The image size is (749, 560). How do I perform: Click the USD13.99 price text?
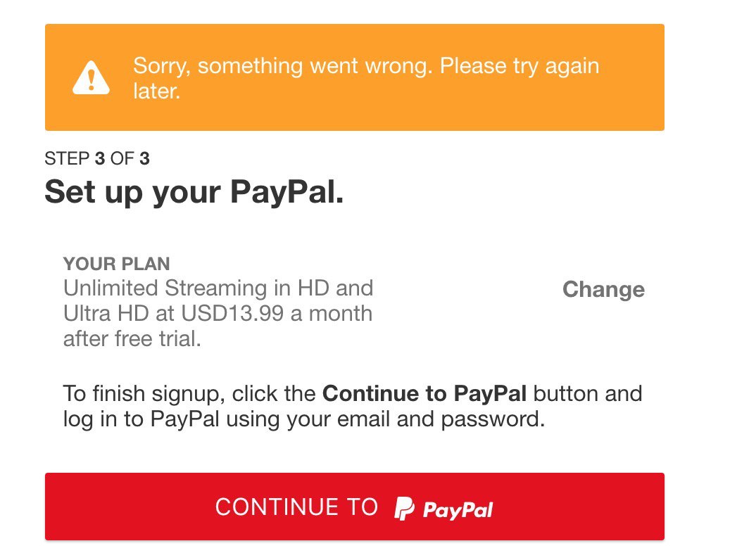(x=241, y=313)
